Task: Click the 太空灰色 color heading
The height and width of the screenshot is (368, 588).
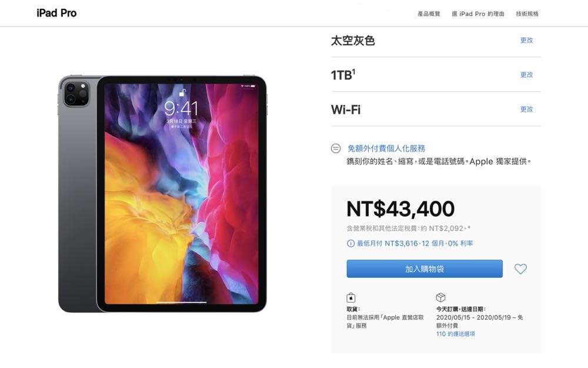Action: 353,41
